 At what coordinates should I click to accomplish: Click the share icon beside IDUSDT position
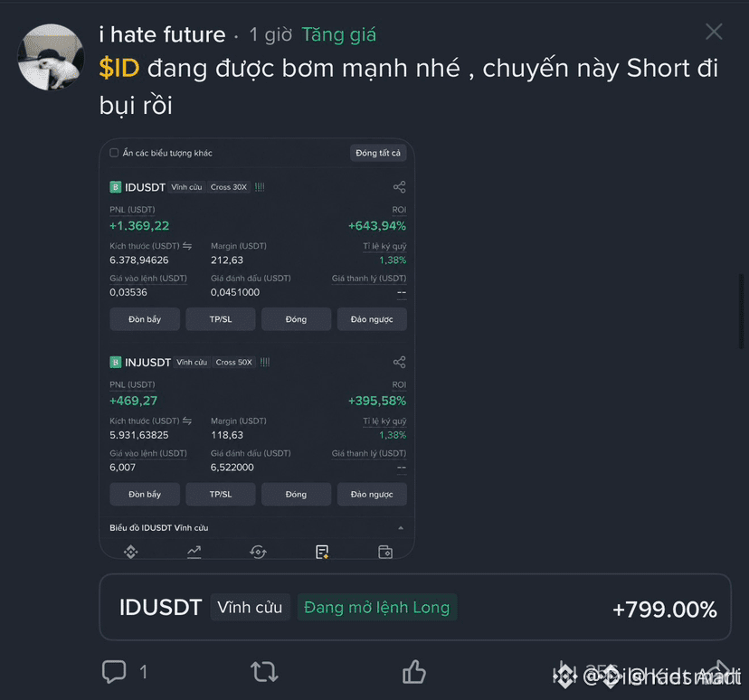[399, 187]
